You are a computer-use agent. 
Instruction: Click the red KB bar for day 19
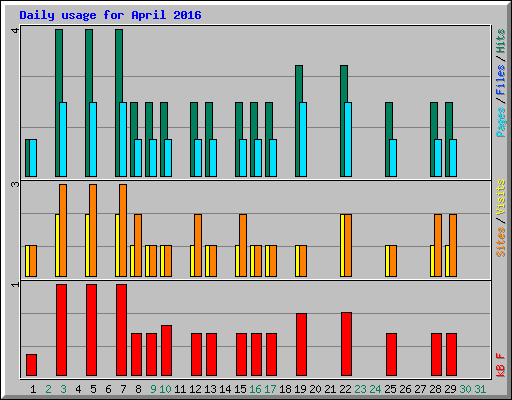301,345
